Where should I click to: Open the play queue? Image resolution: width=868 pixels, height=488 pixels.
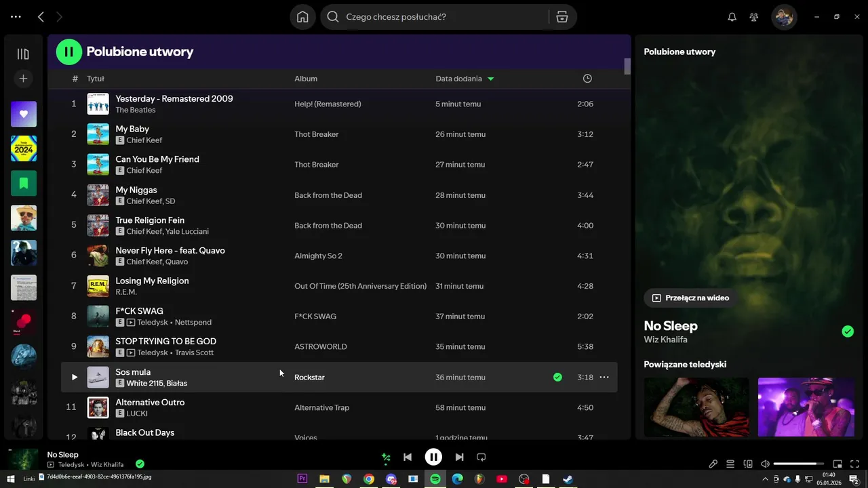pos(730,464)
